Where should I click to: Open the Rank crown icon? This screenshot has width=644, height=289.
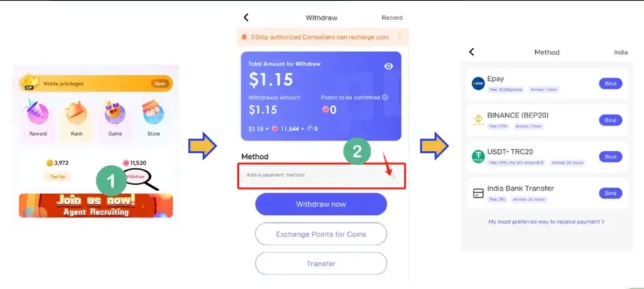click(76, 112)
